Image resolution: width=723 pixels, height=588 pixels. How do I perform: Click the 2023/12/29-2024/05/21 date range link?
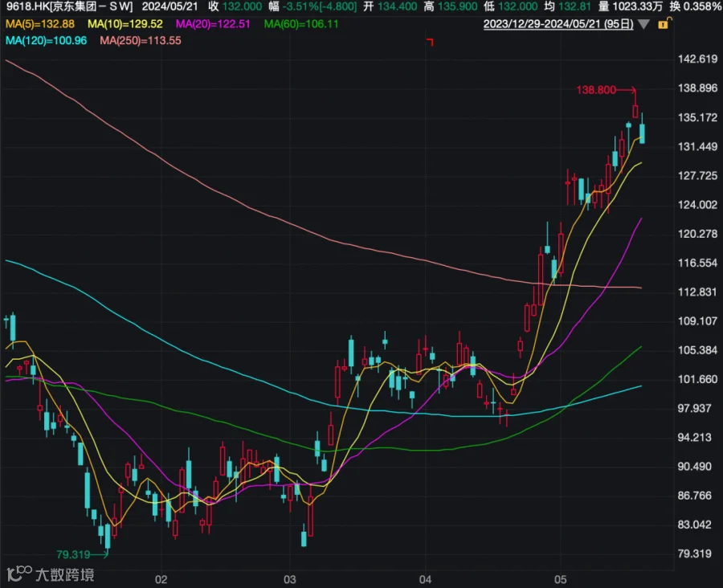pos(558,24)
